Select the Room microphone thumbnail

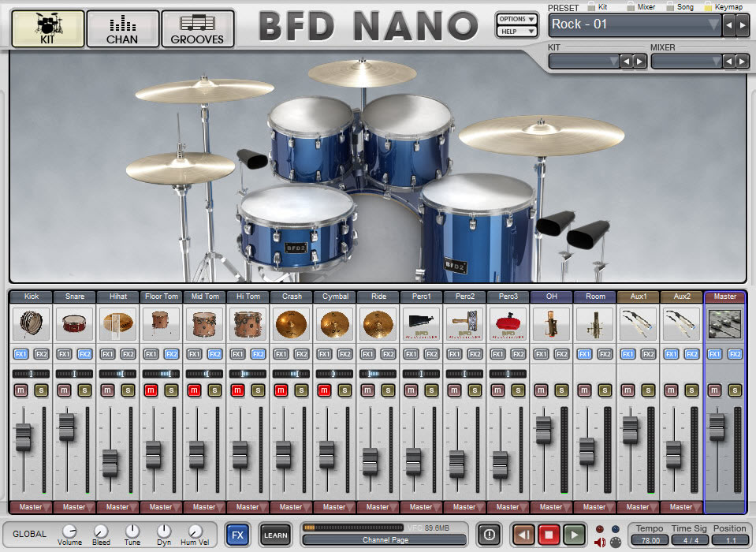click(x=595, y=323)
